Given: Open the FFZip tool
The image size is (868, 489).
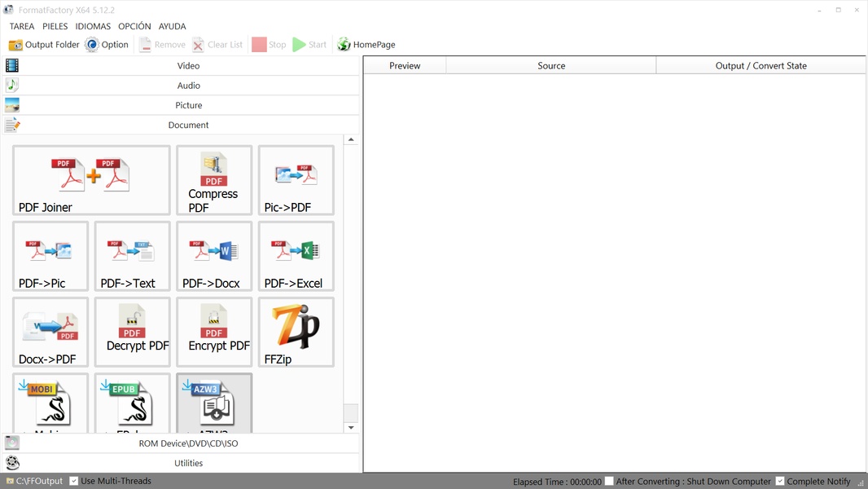Looking at the screenshot, I should tap(296, 332).
